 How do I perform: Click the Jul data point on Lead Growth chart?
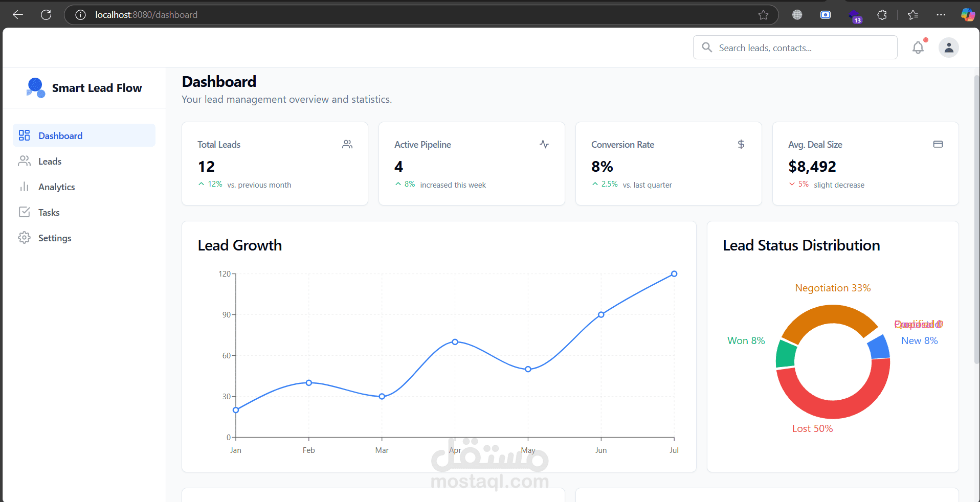click(x=674, y=274)
